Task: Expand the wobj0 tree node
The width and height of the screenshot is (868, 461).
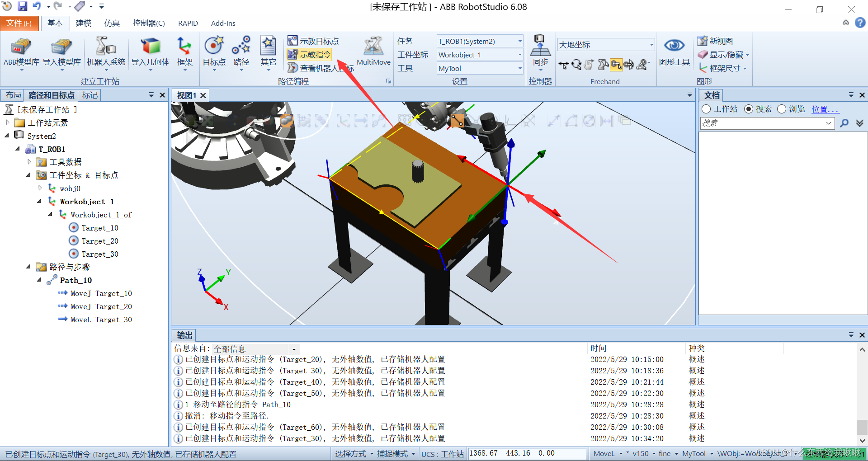Action: click(40, 188)
